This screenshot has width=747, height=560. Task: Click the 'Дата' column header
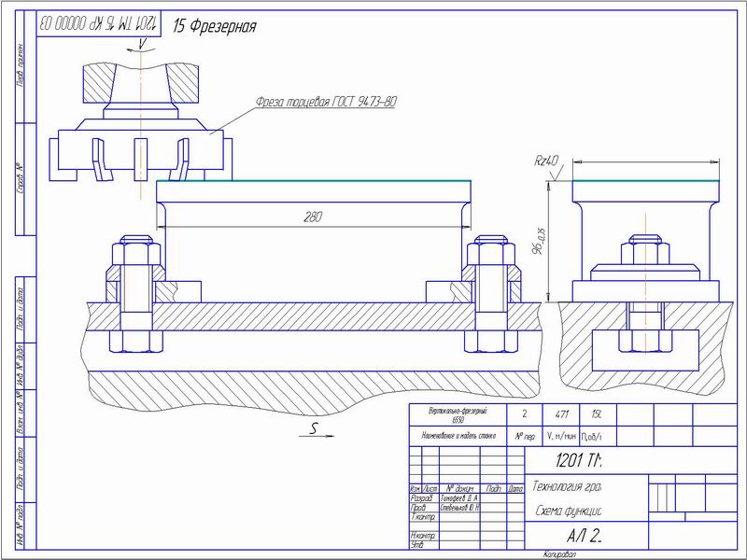[515, 489]
